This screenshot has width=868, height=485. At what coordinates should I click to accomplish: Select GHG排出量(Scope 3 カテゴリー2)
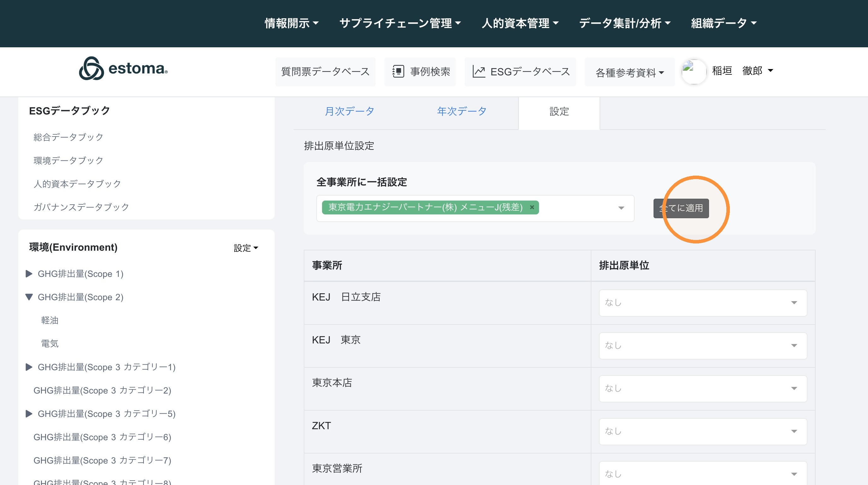pyautogui.click(x=103, y=390)
